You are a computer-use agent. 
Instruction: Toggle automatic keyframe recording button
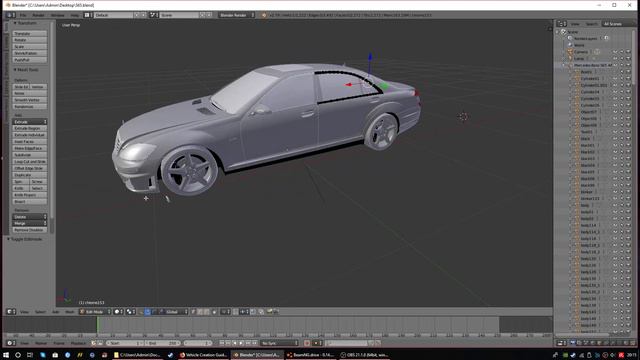click(x=307, y=343)
